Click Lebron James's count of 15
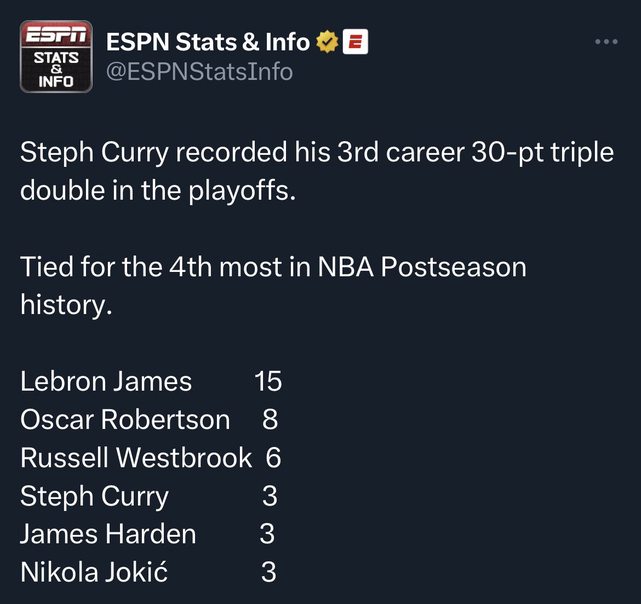The width and height of the screenshot is (641, 604). [268, 382]
